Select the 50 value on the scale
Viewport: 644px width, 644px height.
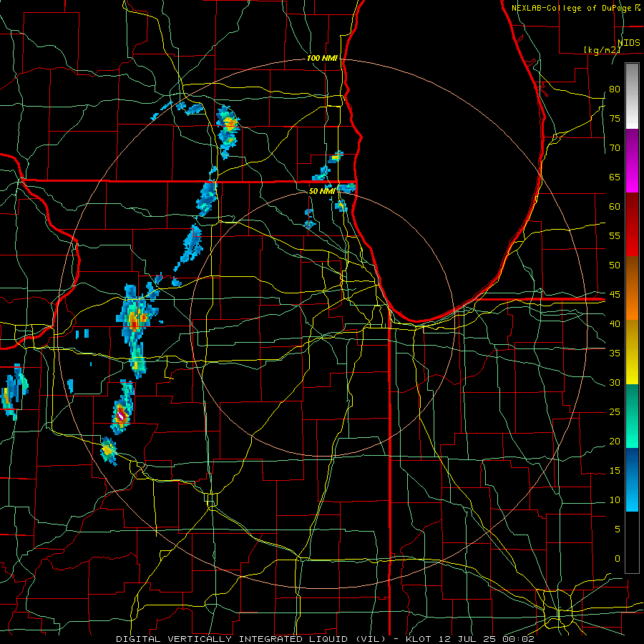pyautogui.click(x=615, y=265)
